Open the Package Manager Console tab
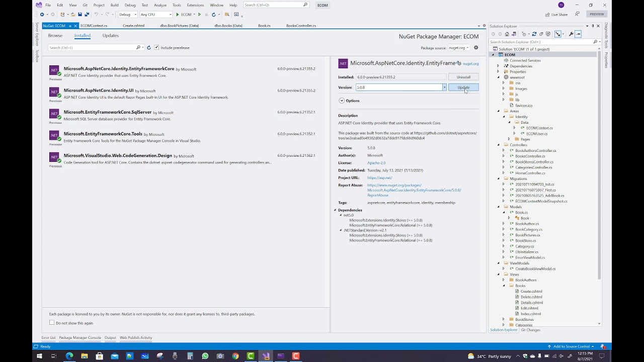The width and height of the screenshot is (644, 362). point(80,338)
